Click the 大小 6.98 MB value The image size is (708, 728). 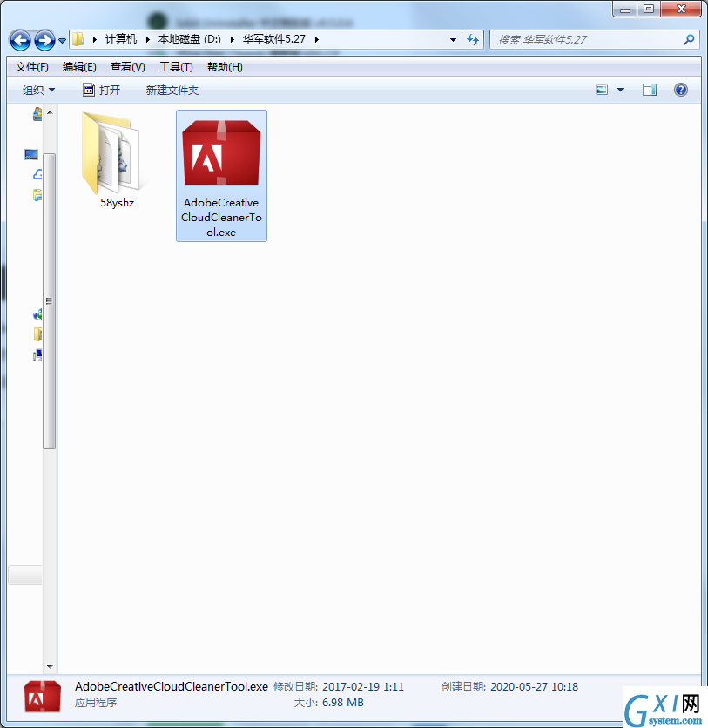click(343, 703)
